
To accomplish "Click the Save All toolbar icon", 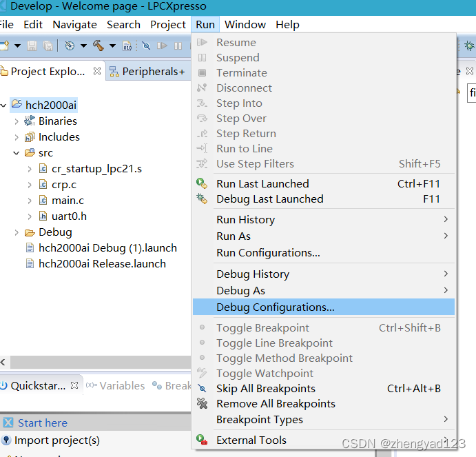I will [x=48, y=46].
